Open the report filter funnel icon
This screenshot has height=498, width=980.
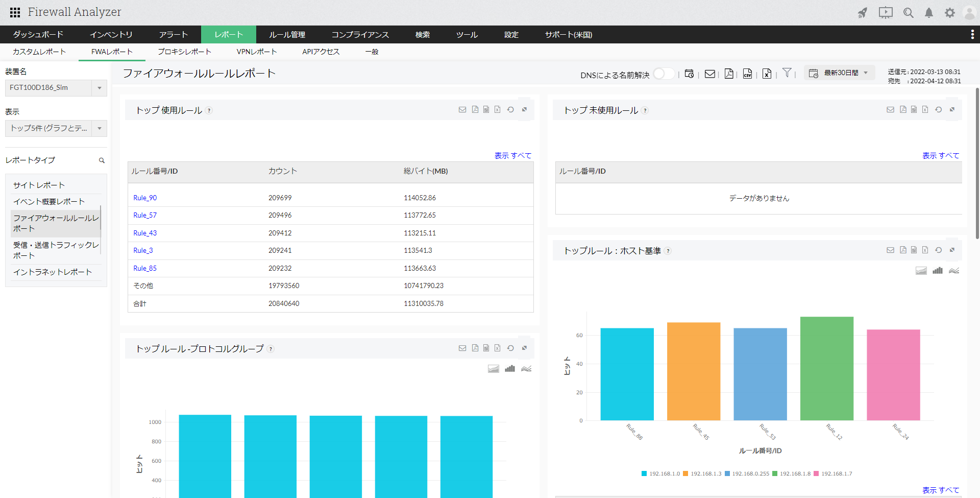coord(787,73)
